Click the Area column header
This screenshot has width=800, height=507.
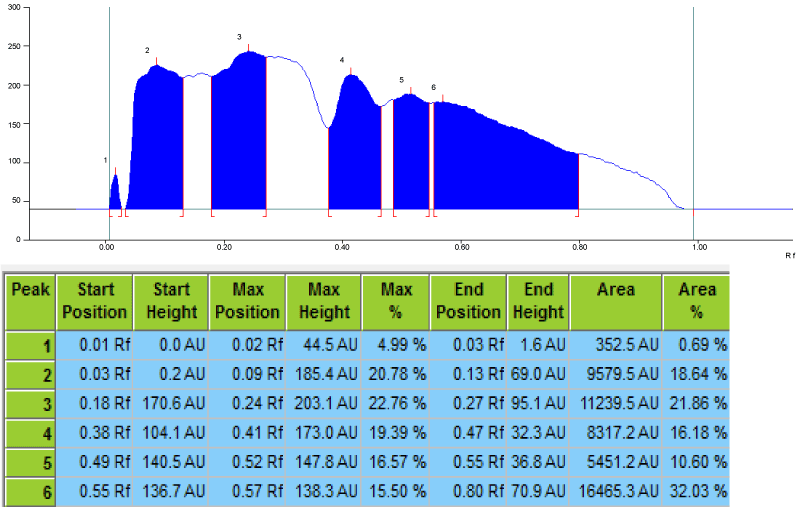[x=616, y=302]
